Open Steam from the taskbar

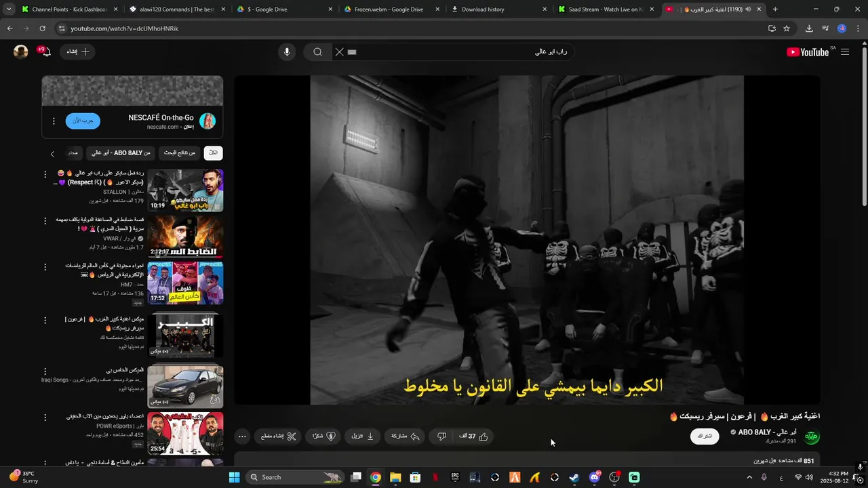click(574, 477)
